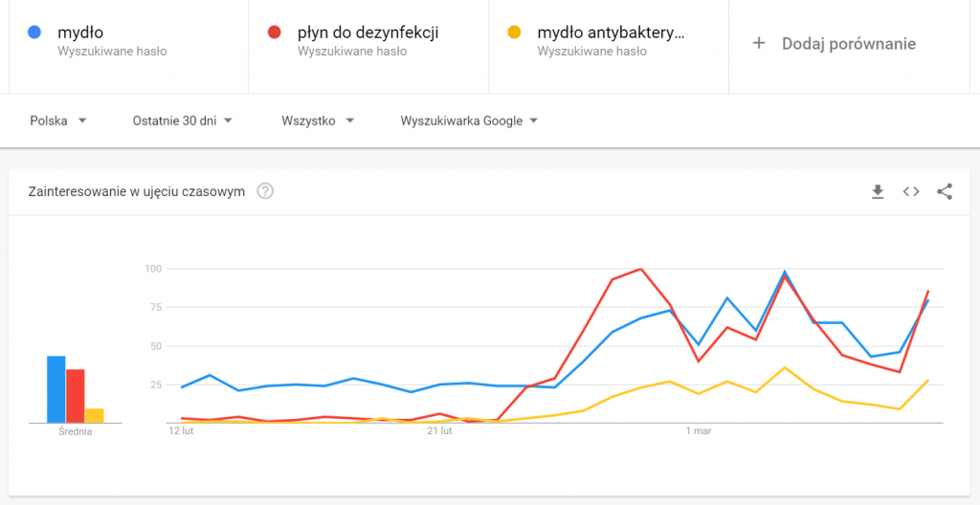Click the 1 mar date on timeline
The image size is (980, 505).
(699, 432)
